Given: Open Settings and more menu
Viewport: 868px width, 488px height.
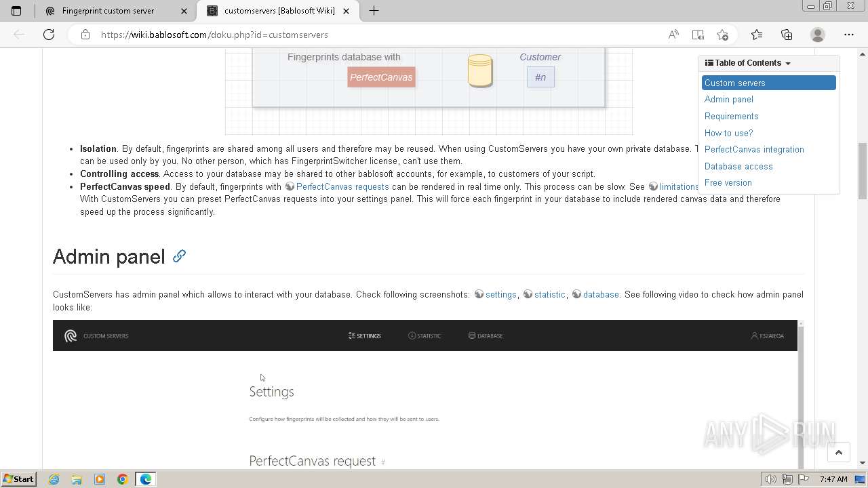Looking at the screenshot, I should (849, 35).
